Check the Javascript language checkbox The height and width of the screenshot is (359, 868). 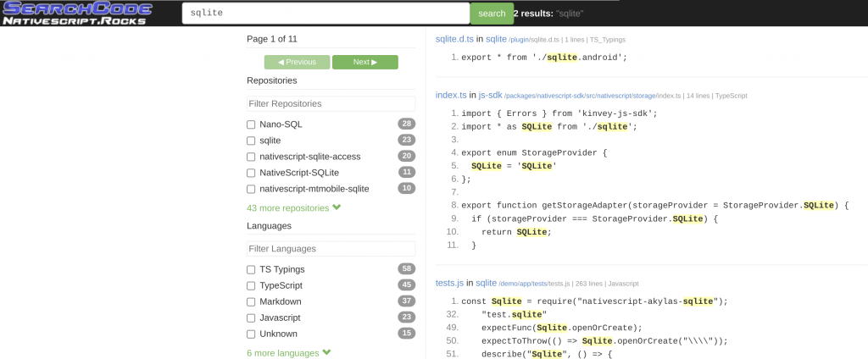coord(251,318)
